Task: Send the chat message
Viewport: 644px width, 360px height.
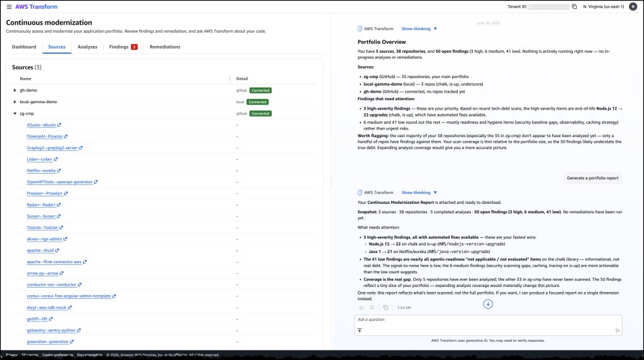Action: click(618, 330)
